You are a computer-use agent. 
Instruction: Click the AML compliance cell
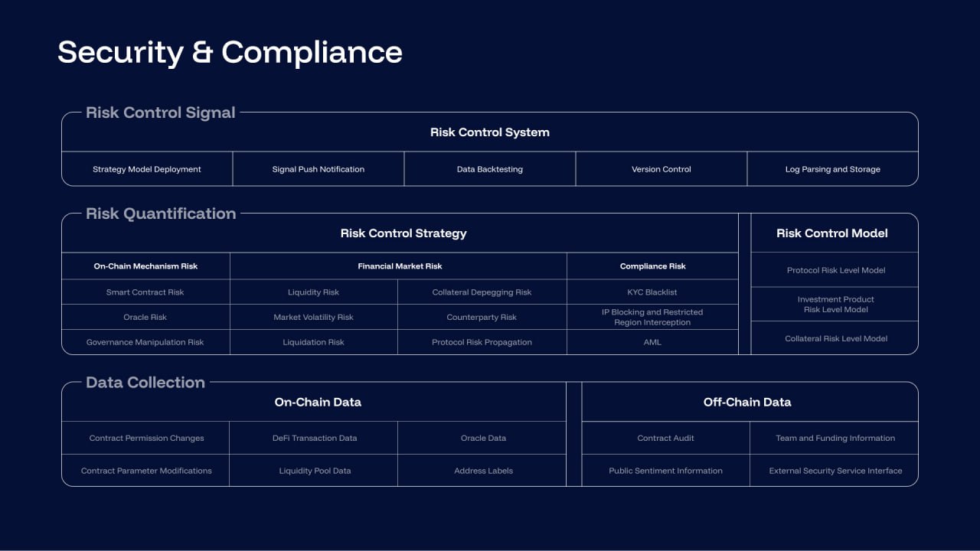tap(652, 342)
